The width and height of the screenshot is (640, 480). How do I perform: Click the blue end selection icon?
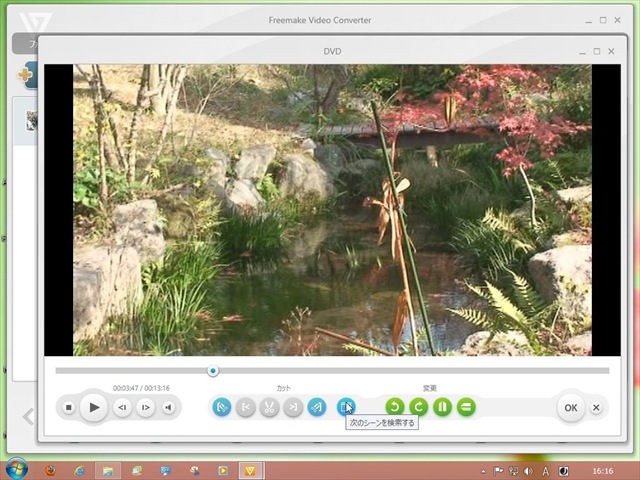(x=317, y=407)
